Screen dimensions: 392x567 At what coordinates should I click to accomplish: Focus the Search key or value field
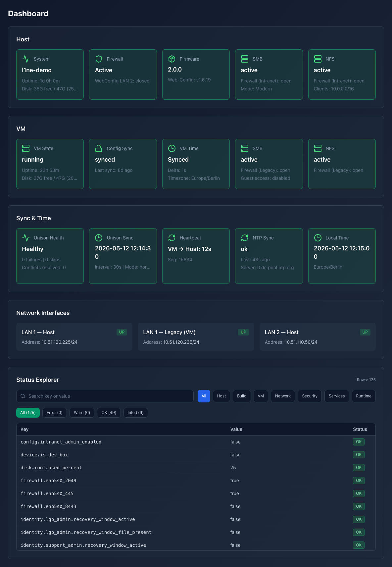click(105, 396)
